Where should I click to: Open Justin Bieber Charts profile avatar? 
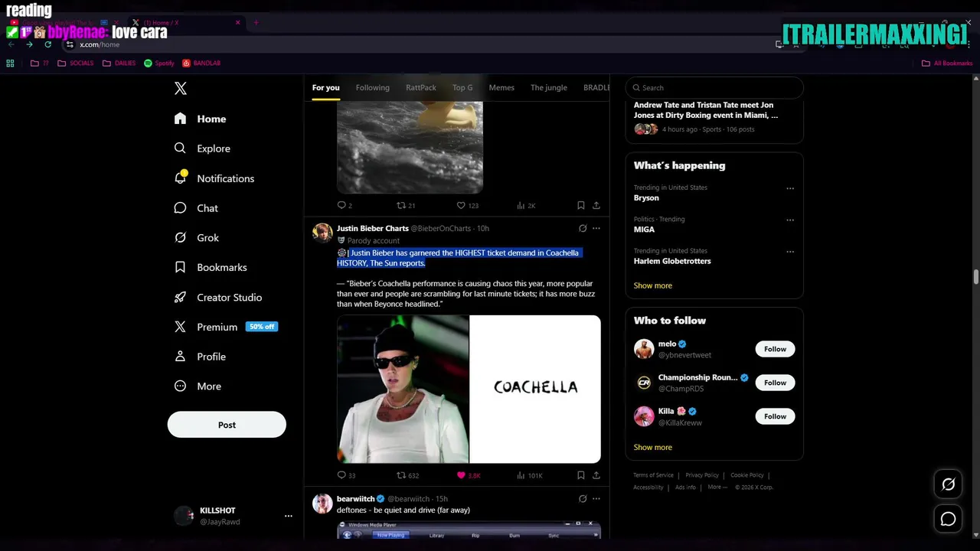[322, 233]
